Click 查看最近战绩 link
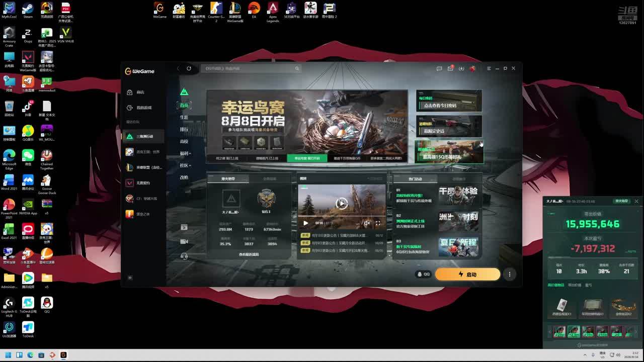The height and width of the screenshot is (362, 644). 249,254
